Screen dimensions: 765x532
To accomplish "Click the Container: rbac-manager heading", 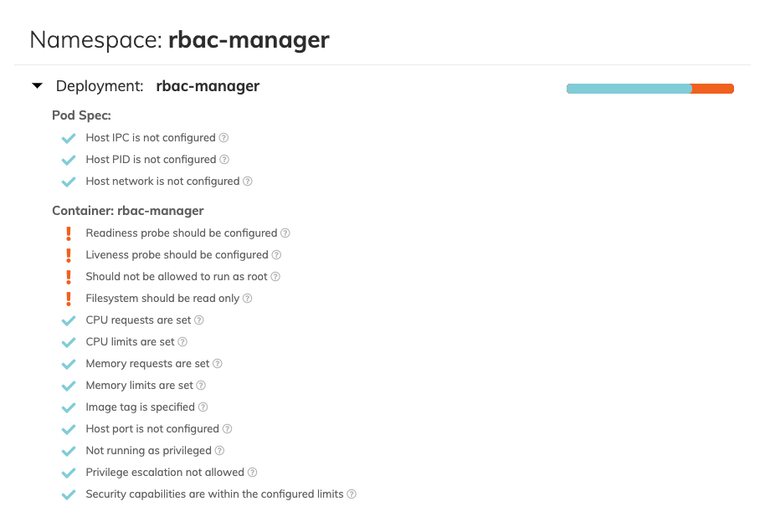I will tap(128, 210).
